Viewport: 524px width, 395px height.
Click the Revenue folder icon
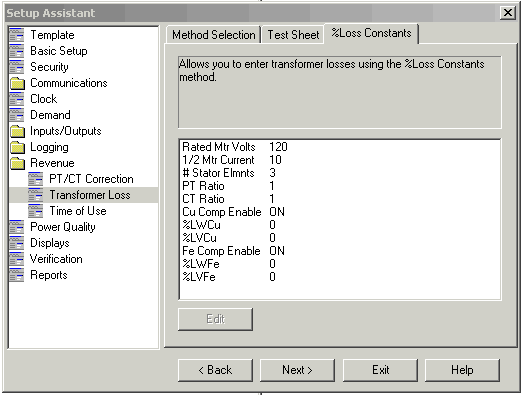pyautogui.click(x=17, y=163)
